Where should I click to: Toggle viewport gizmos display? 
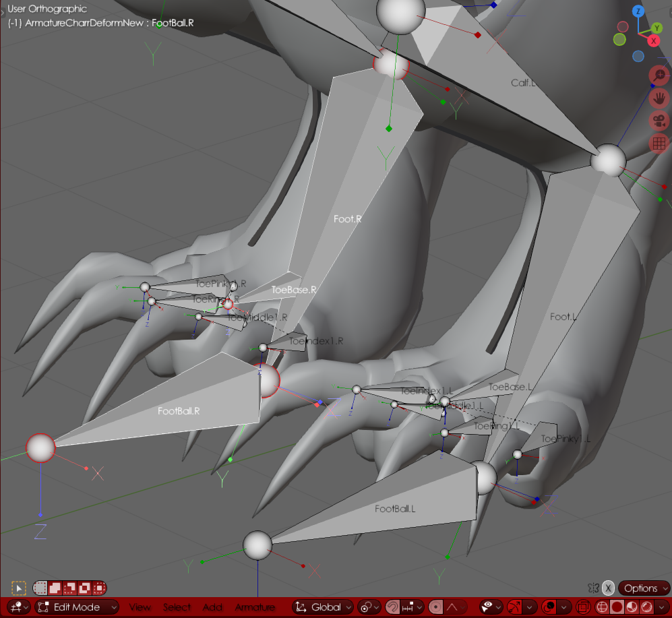[x=514, y=607]
